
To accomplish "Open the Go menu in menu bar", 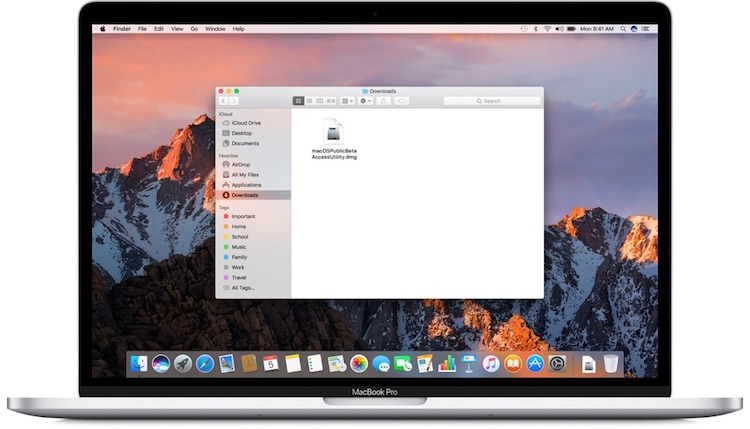I will coord(194,29).
